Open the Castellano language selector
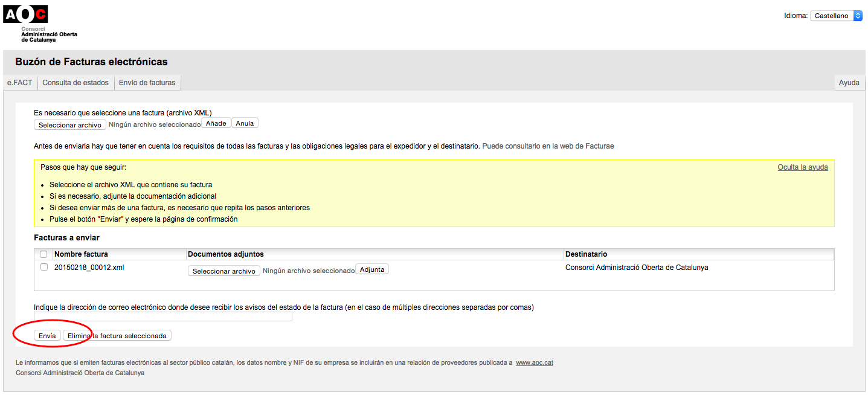Screen dimensions: 868x395 click(836, 15)
